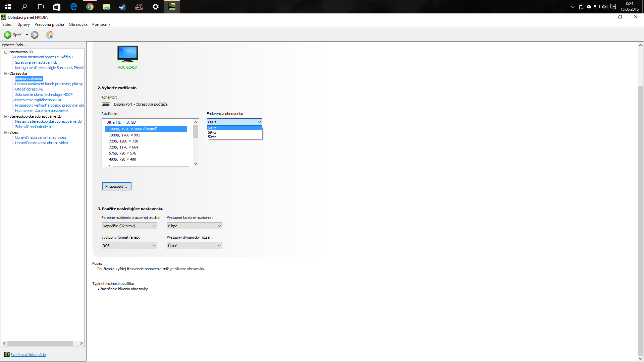
Task: Open the Action Center notifications icon
Action: point(613,7)
